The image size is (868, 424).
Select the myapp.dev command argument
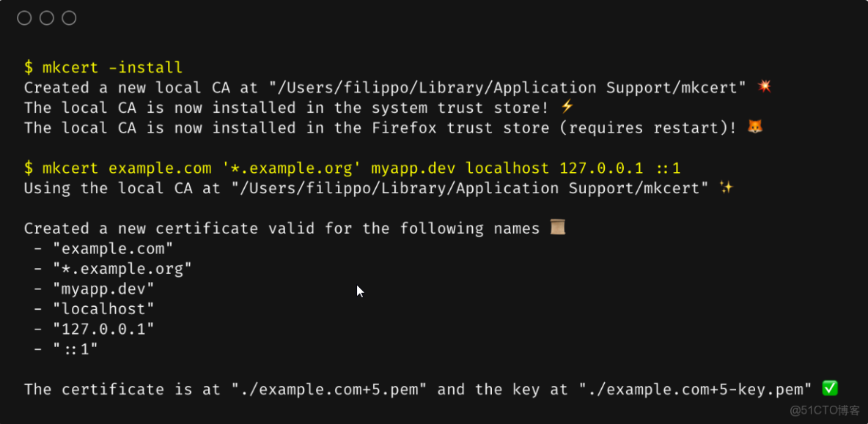tap(413, 168)
